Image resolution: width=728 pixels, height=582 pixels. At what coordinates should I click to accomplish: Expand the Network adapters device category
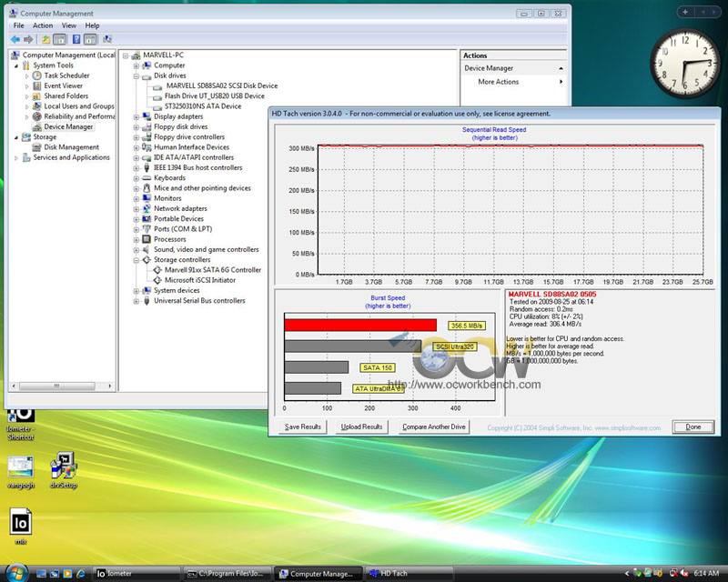(x=136, y=209)
